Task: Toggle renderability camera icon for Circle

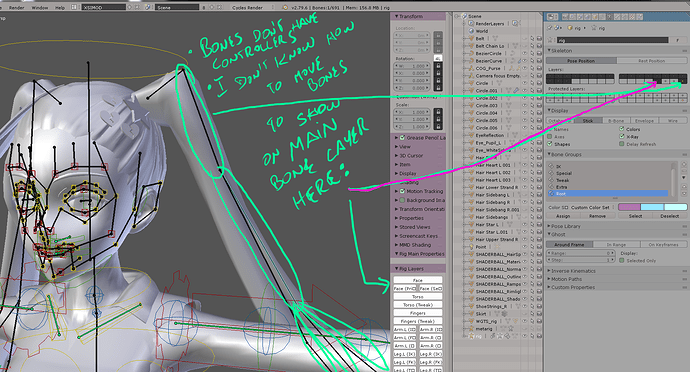Action: (539, 83)
